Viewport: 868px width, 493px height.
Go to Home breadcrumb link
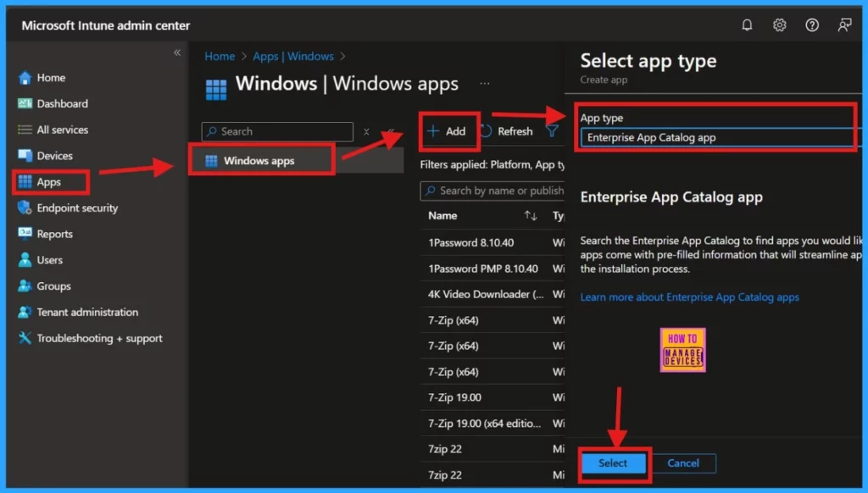click(x=220, y=57)
